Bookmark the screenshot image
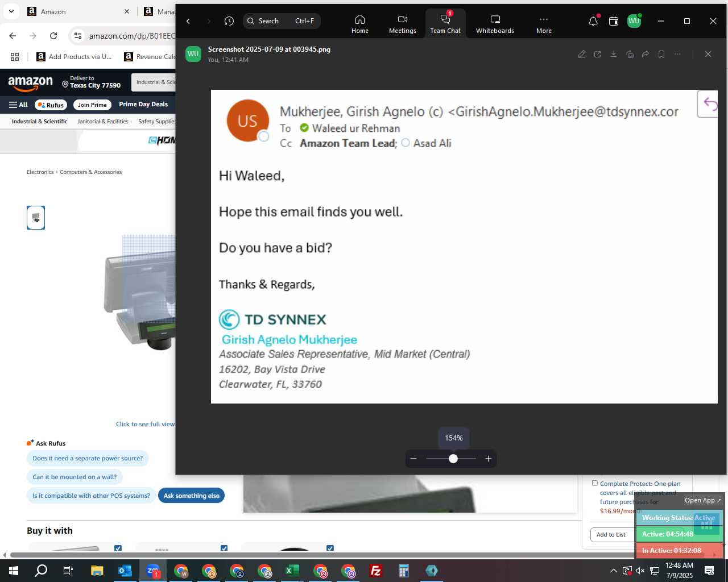 click(x=661, y=54)
